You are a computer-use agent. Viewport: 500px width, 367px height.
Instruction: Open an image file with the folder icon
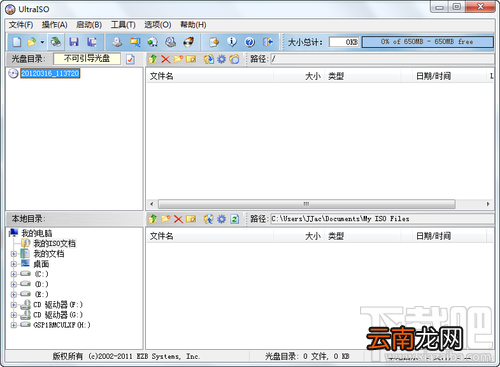click(31, 42)
